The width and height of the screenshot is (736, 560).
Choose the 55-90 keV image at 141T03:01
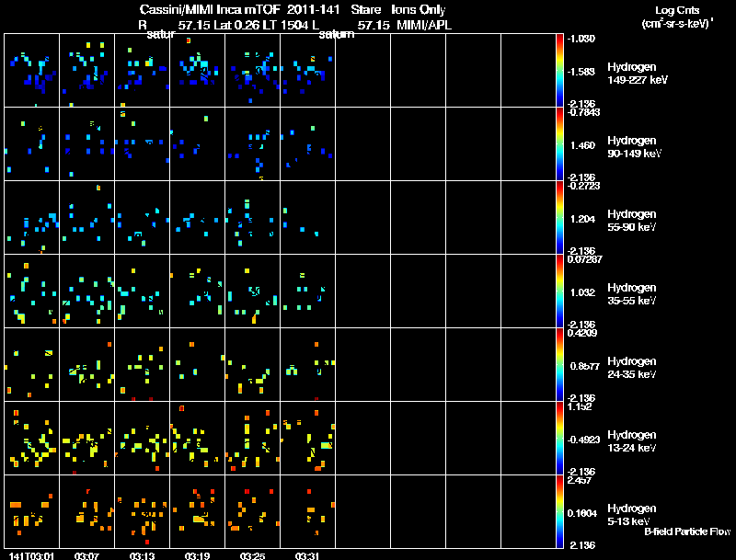pyautogui.click(x=32, y=218)
